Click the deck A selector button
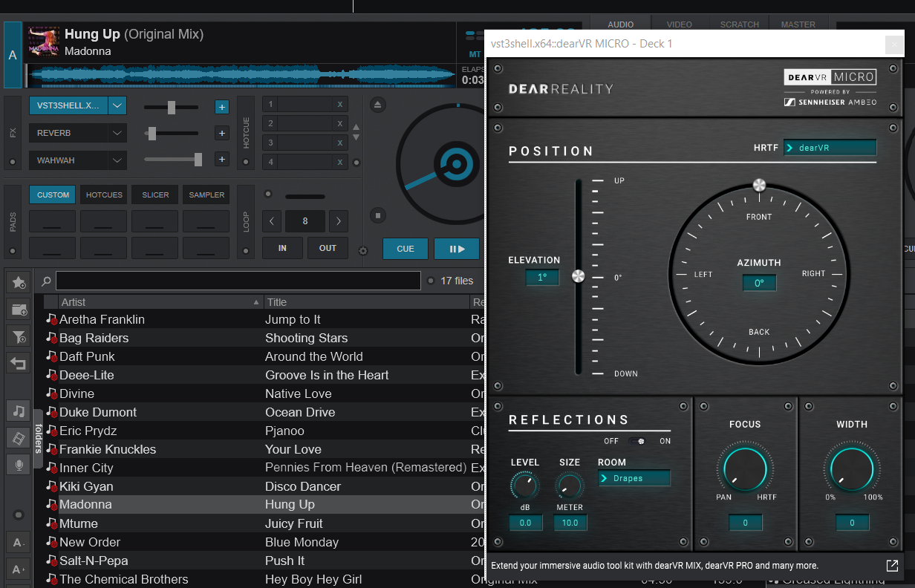This screenshot has width=915, height=588. coord(13,55)
